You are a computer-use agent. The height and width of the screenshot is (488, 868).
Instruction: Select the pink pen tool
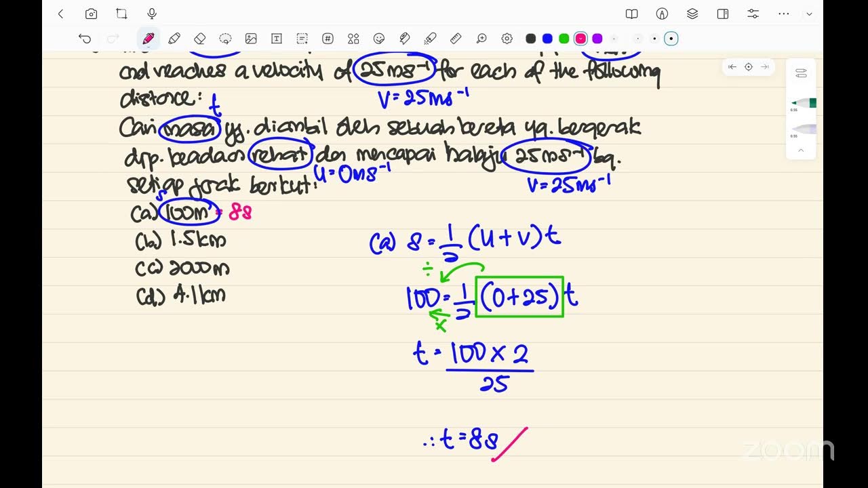pos(149,39)
